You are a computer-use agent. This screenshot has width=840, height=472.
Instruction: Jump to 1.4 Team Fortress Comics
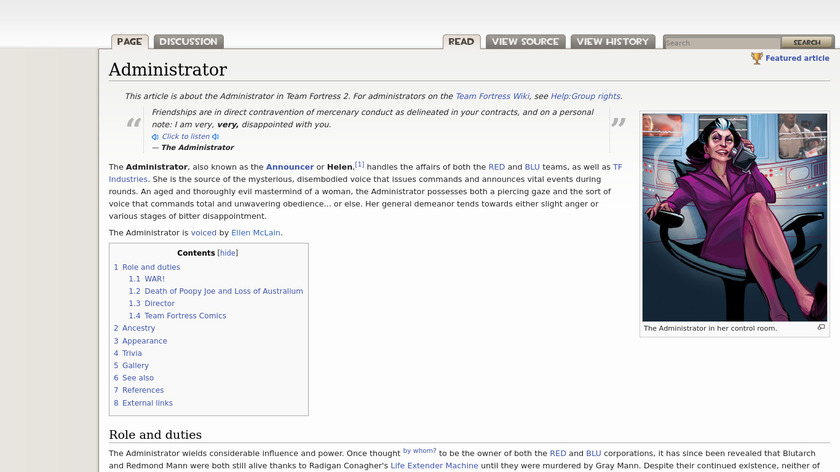(177, 316)
